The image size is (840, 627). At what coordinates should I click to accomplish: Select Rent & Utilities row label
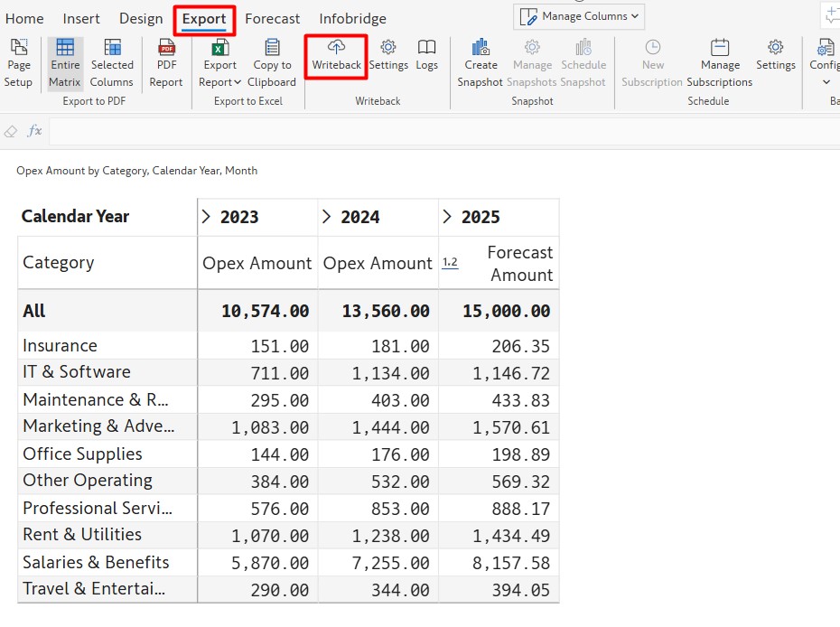pyautogui.click(x=82, y=534)
